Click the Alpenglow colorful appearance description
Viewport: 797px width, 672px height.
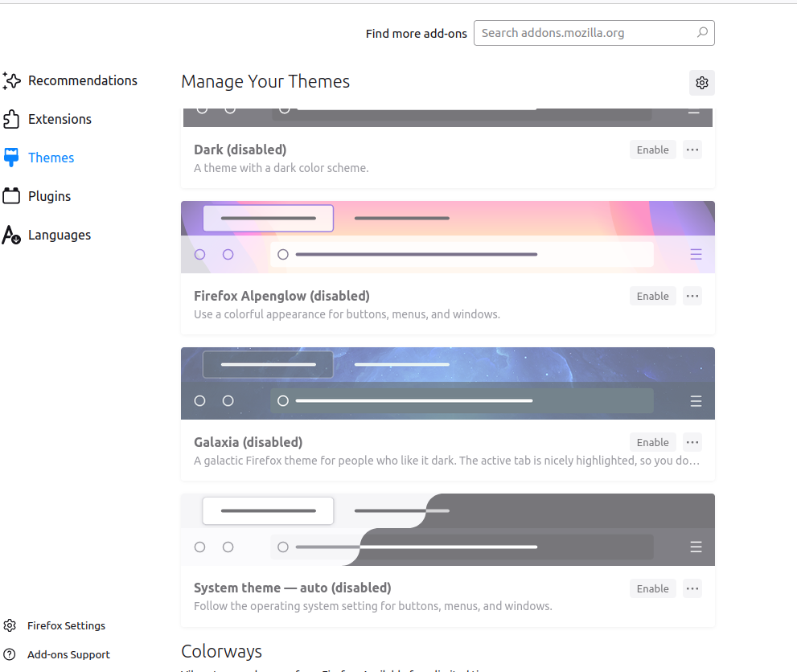click(x=347, y=314)
